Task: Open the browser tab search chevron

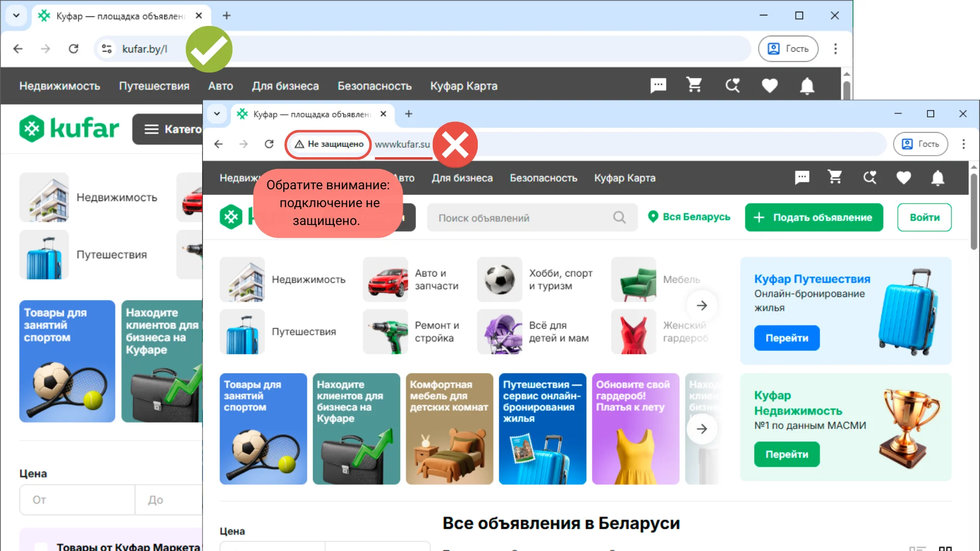Action: pos(217,114)
